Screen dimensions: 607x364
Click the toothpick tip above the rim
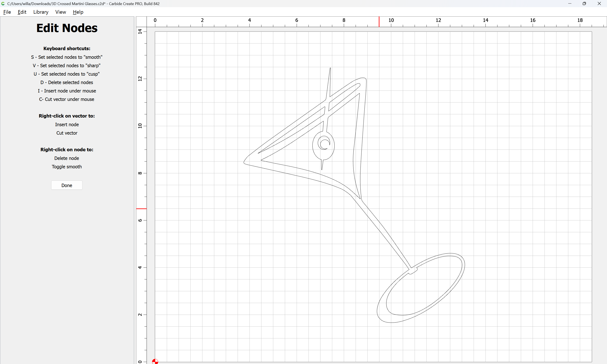tap(330, 69)
